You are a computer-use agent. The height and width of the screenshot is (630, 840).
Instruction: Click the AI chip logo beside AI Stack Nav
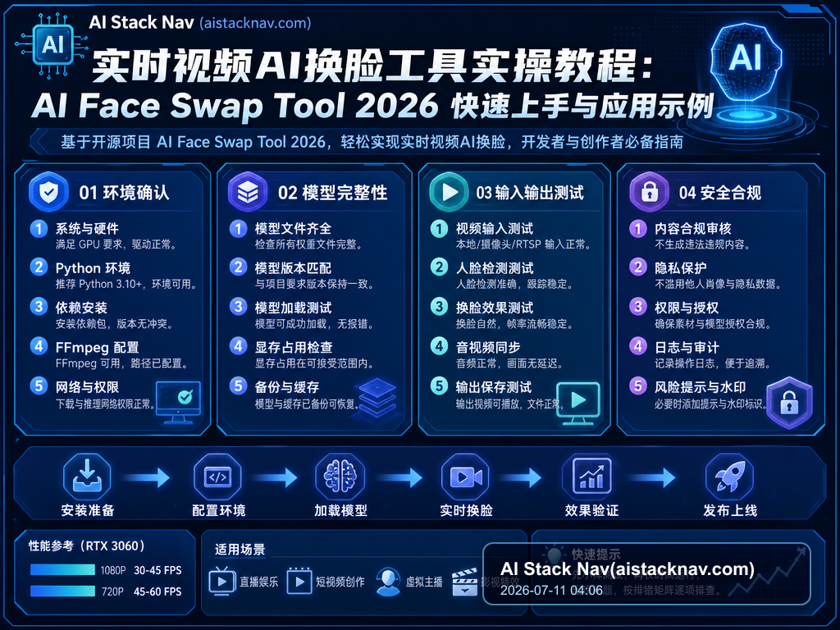click(x=52, y=45)
